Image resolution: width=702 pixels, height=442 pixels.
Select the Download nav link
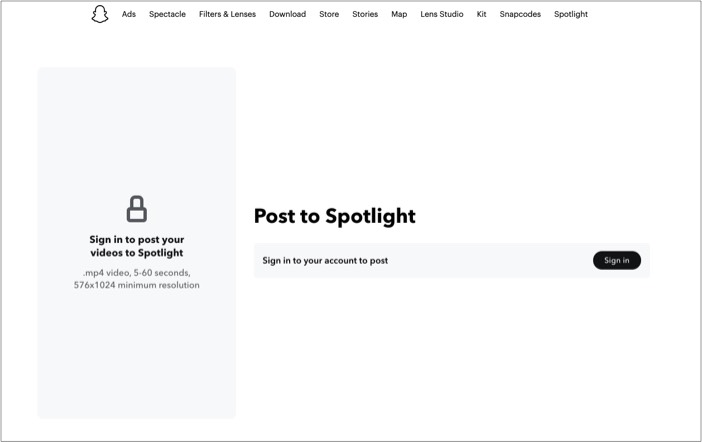point(287,14)
